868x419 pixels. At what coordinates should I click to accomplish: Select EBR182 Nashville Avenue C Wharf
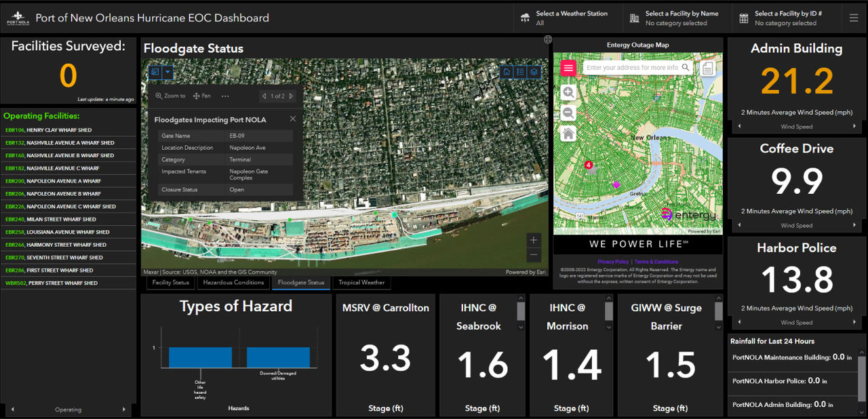click(68, 168)
